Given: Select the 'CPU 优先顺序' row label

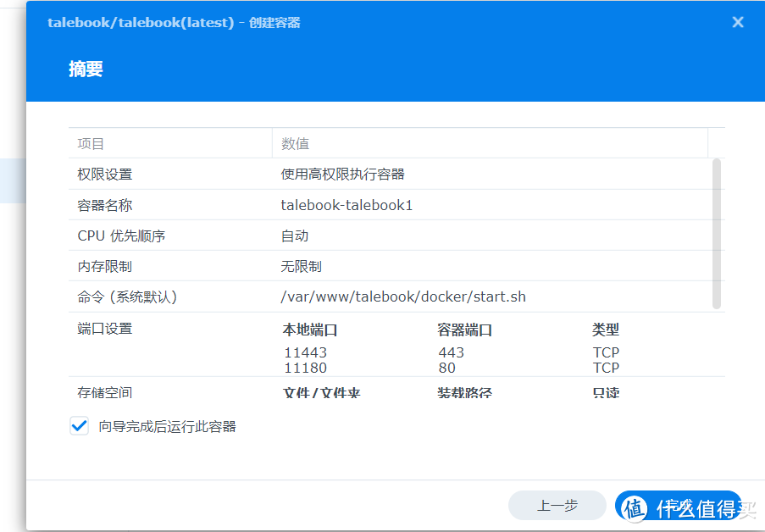Looking at the screenshot, I should coord(121,236).
